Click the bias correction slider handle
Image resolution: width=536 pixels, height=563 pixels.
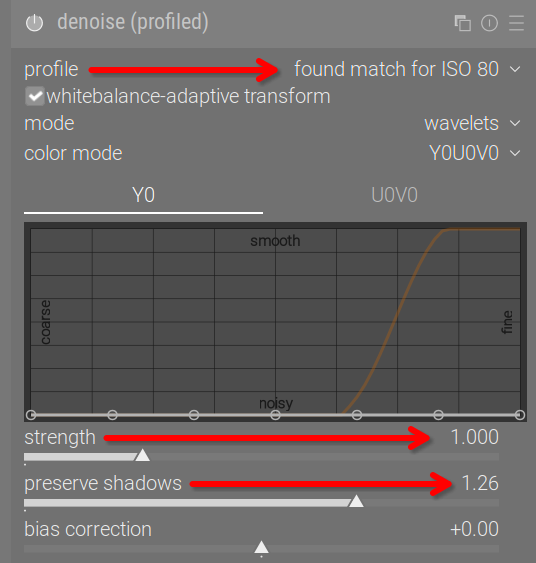pos(261,547)
